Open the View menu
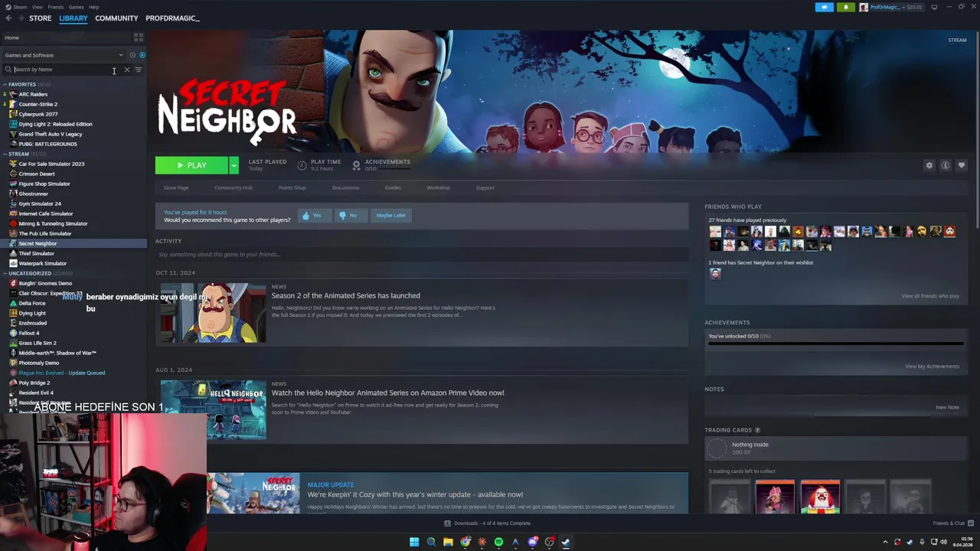The image size is (980, 551). (x=37, y=7)
